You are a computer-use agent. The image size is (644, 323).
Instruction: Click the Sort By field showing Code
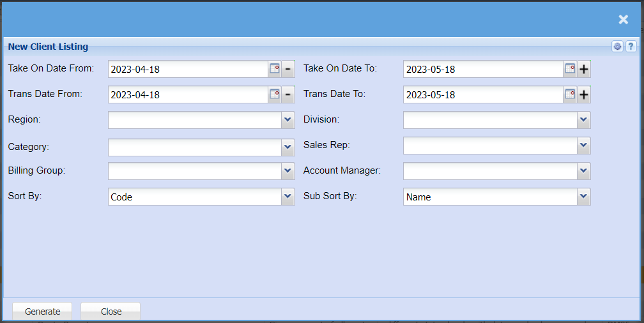tap(195, 197)
